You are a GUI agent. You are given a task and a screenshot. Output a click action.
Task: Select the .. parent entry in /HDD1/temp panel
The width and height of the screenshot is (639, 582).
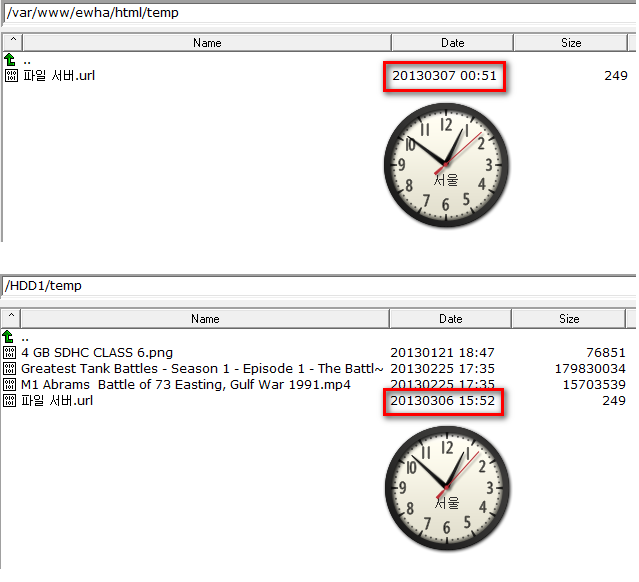coord(25,337)
